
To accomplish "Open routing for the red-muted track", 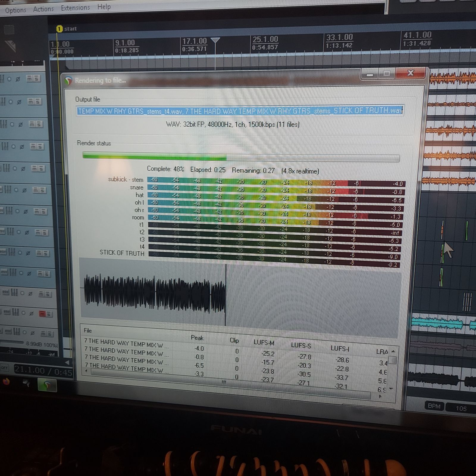I will 15,312.
